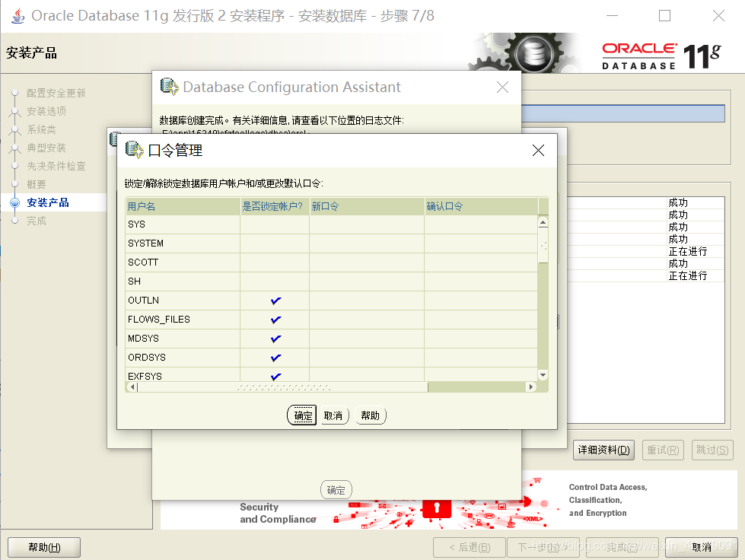Click the installer's bottom 取消 button

point(702,547)
